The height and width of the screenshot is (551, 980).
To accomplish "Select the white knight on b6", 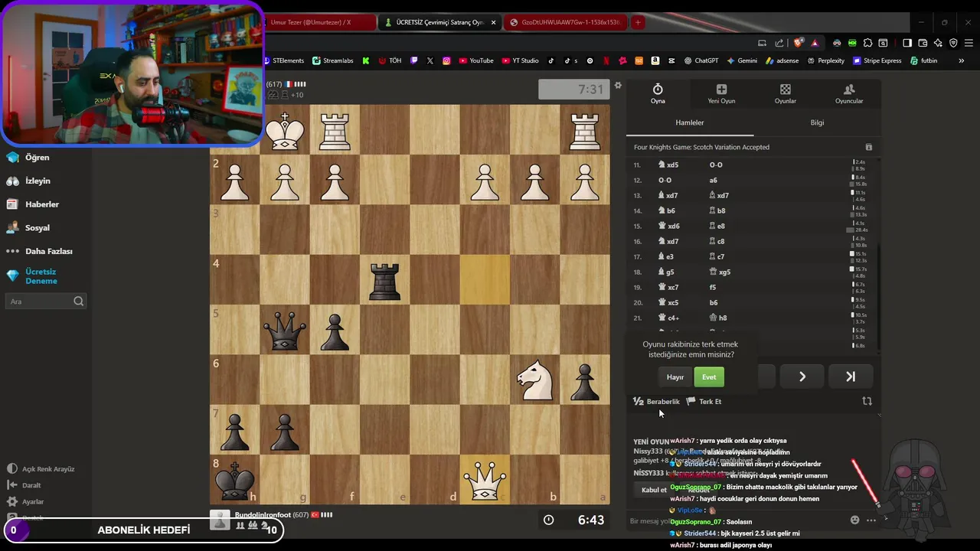I will click(x=534, y=380).
